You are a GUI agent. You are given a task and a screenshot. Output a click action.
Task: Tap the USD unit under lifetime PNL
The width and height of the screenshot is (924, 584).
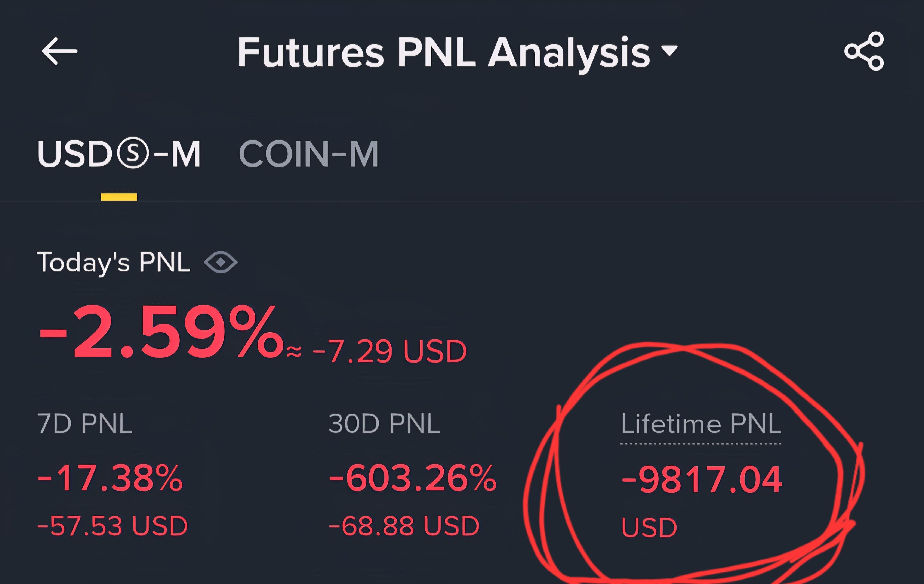click(649, 527)
